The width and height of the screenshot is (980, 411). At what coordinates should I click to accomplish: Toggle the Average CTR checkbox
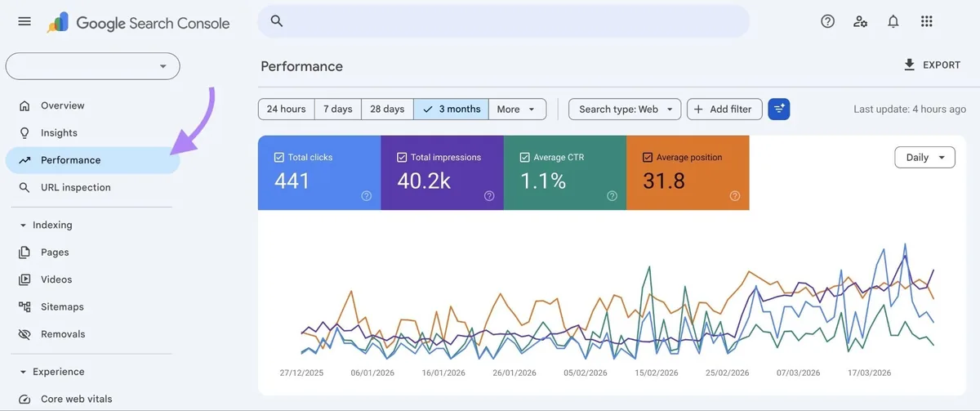[525, 157]
